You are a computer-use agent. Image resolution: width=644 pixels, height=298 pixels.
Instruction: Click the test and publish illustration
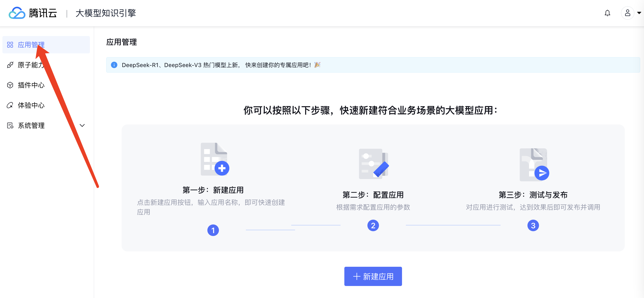[534, 164]
